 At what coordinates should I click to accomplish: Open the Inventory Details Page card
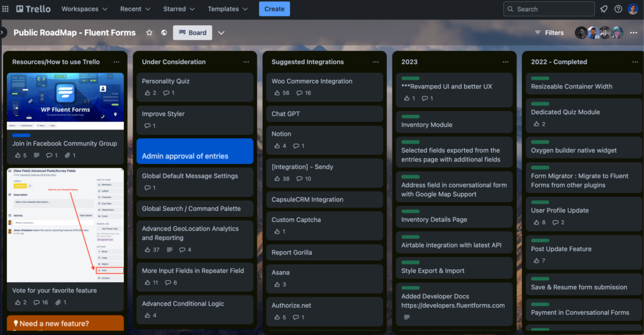[454, 216]
